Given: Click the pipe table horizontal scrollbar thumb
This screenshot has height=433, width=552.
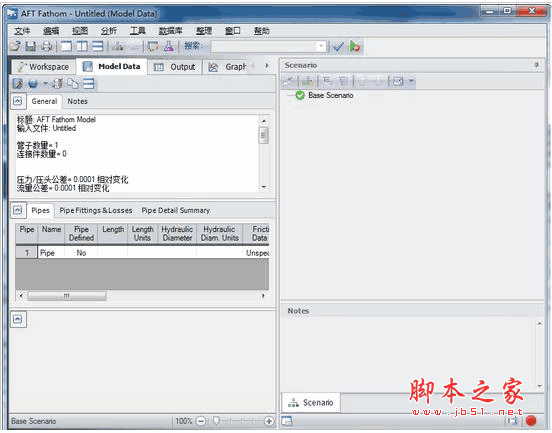Looking at the screenshot, I should (x=67, y=296).
